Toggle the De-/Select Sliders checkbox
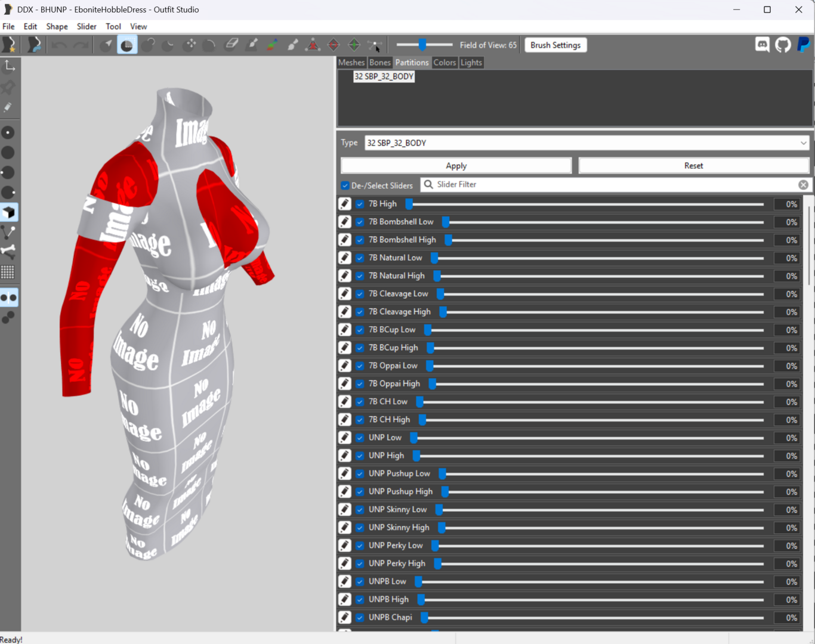 coord(345,185)
